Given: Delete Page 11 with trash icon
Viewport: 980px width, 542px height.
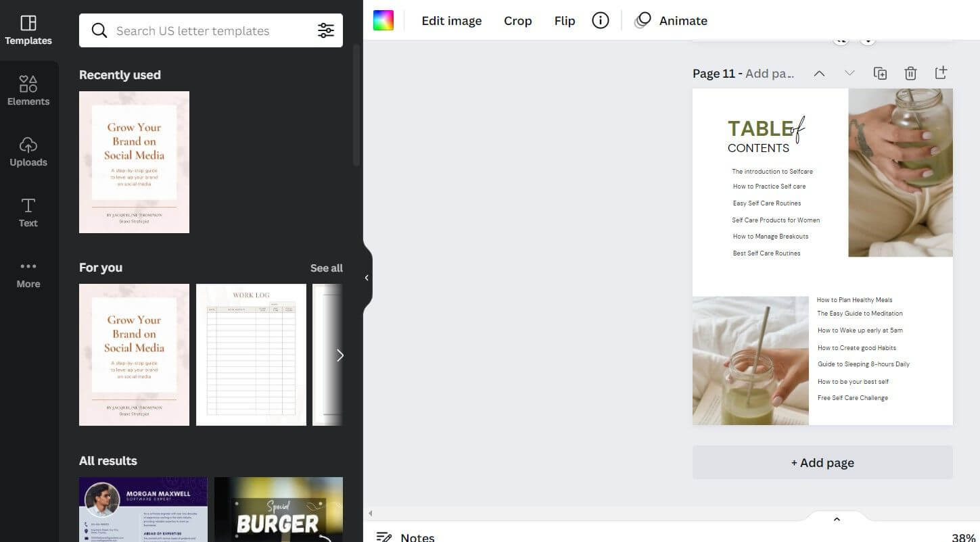Looking at the screenshot, I should click(910, 74).
